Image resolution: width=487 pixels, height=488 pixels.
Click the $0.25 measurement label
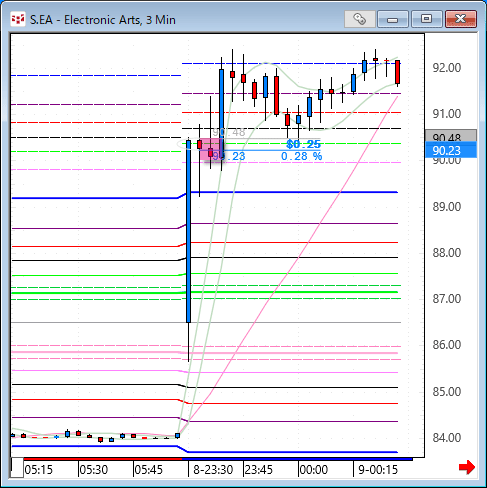pyautogui.click(x=303, y=144)
